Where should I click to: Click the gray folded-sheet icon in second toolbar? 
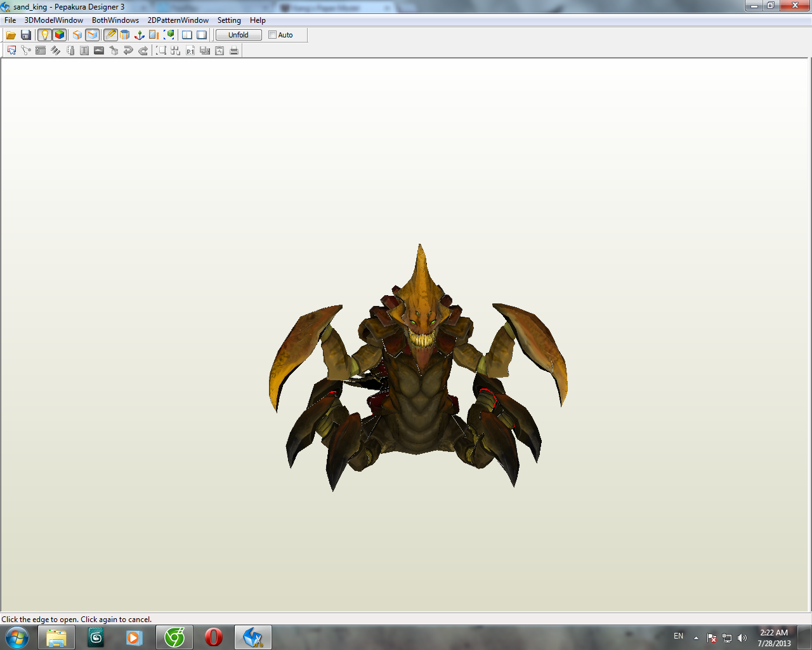click(70, 51)
